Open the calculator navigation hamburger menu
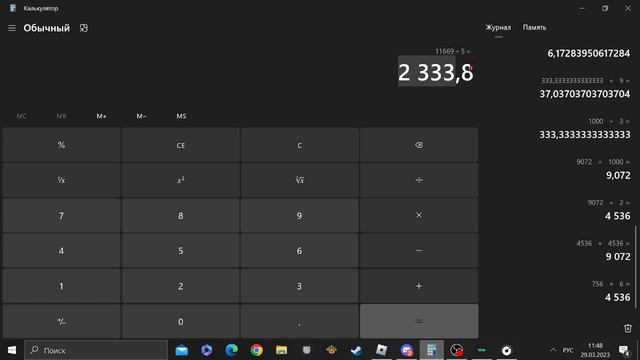The width and height of the screenshot is (640, 360). [12, 28]
